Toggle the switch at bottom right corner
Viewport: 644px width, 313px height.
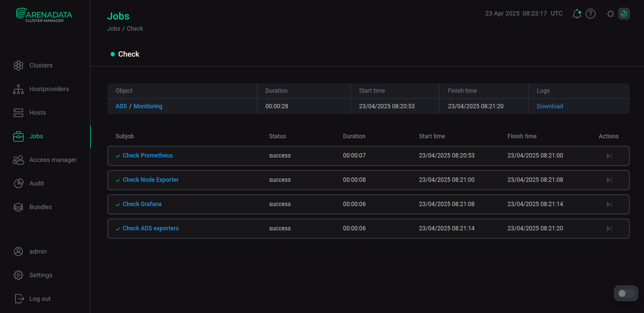tap(626, 293)
